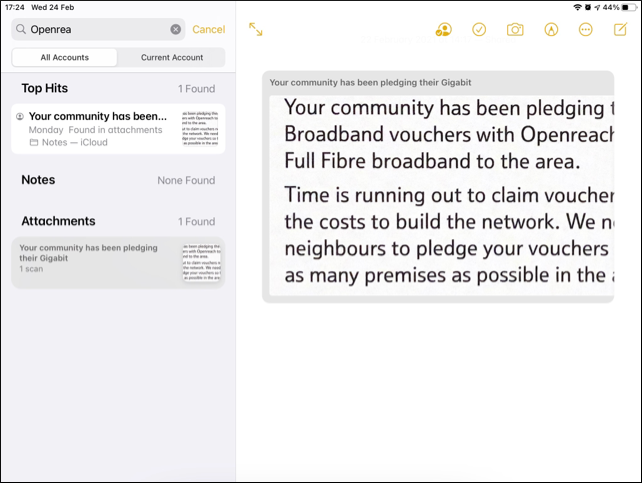Add a checklist with the checkmark icon

[479, 29]
